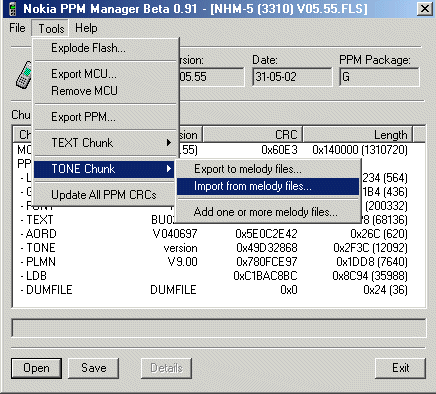Select the TEXT chunk row
The width and height of the screenshot is (436, 394).
coord(219,220)
